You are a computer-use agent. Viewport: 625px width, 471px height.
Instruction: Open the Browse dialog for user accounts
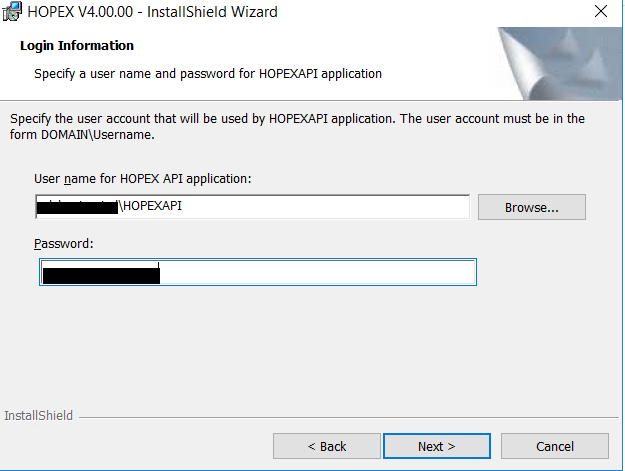point(531,207)
